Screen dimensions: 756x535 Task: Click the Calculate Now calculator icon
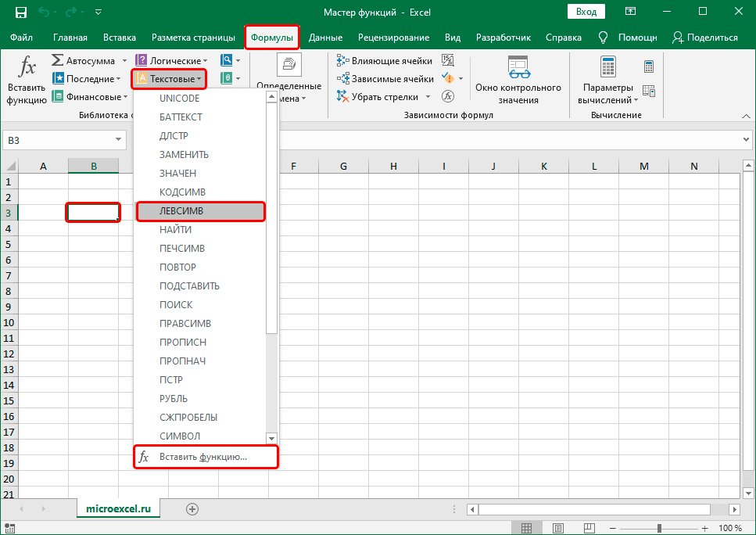[648, 66]
